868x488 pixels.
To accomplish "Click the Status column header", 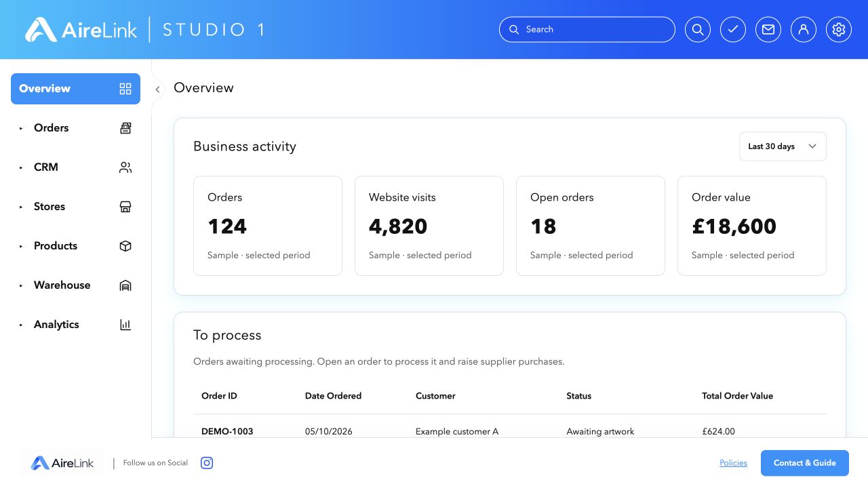I will [579, 396].
